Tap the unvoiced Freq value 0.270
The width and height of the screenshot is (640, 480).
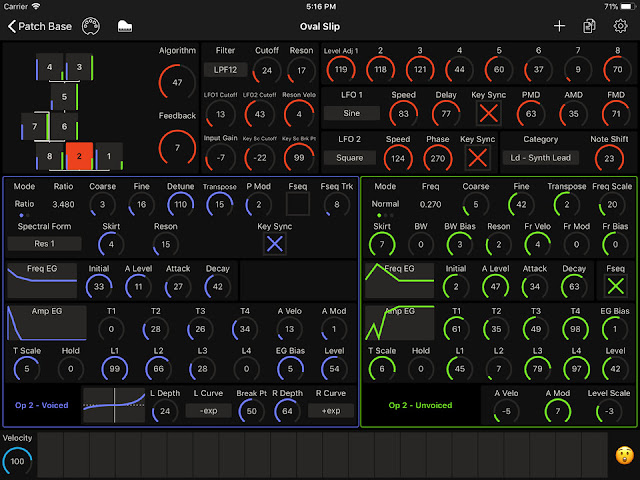click(x=430, y=204)
